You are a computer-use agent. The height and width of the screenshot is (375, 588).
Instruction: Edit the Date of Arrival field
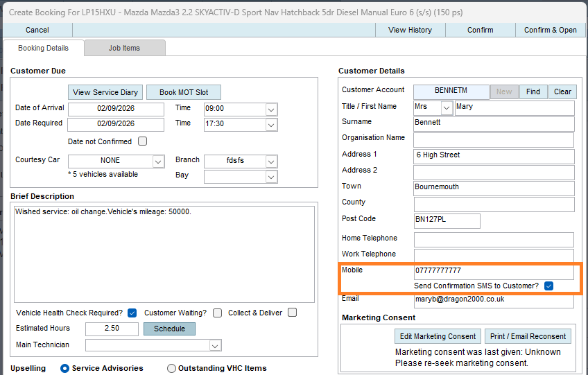[116, 109]
